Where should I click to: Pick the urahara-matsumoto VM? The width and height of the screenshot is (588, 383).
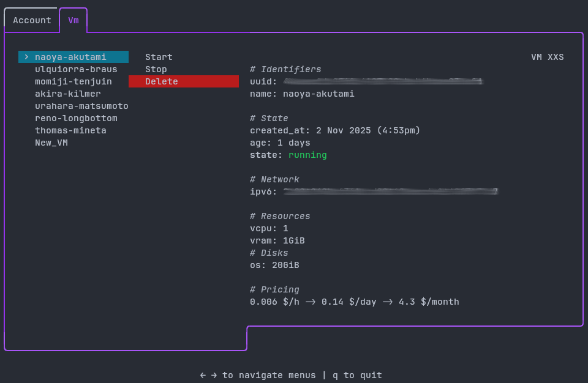[81, 106]
